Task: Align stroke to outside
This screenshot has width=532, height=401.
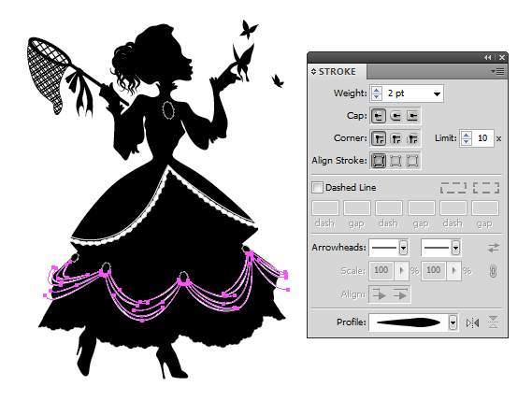Action: [x=412, y=161]
